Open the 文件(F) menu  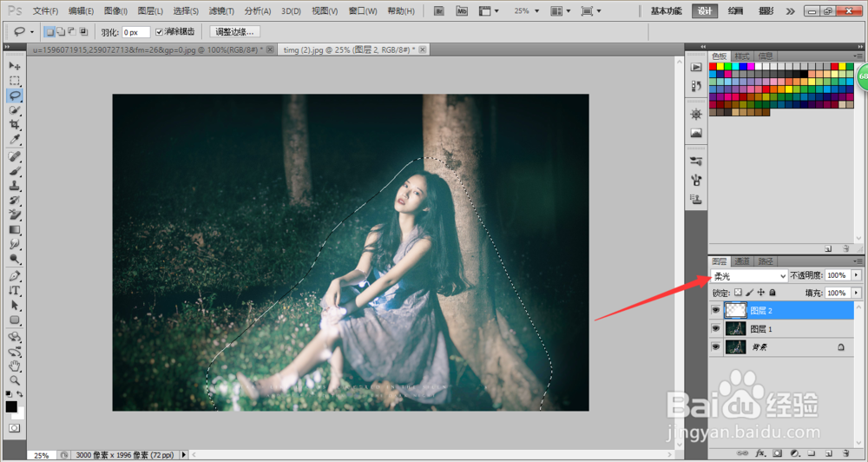coord(45,11)
